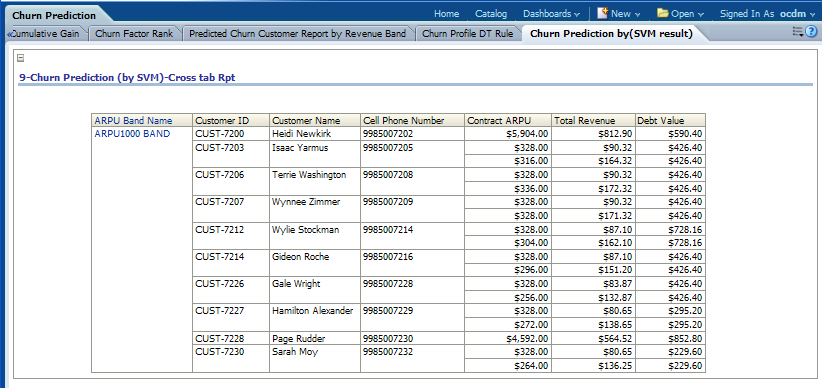Viewport: 822px width, 388px height.
Task: Open the Catalog link
Action: 491,14
